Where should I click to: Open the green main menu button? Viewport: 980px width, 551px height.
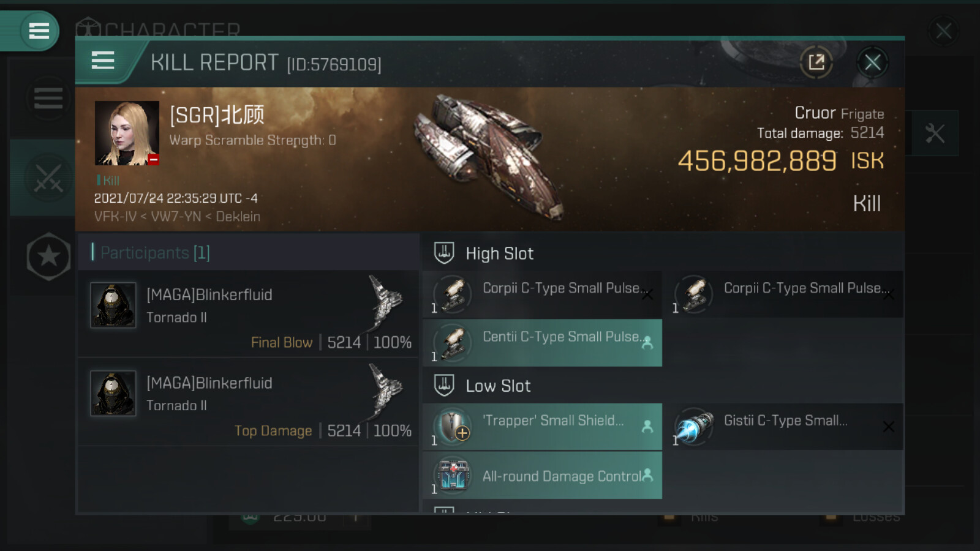38,31
